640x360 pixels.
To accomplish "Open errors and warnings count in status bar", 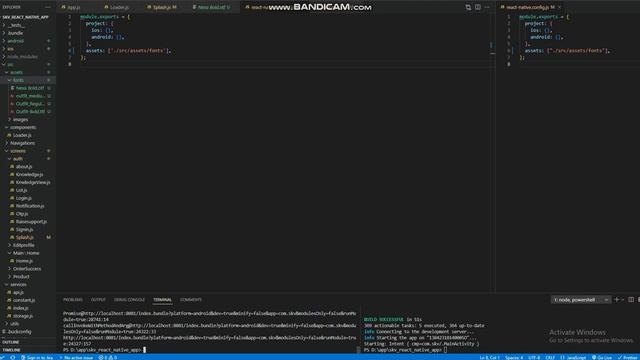I will pos(108,358).
